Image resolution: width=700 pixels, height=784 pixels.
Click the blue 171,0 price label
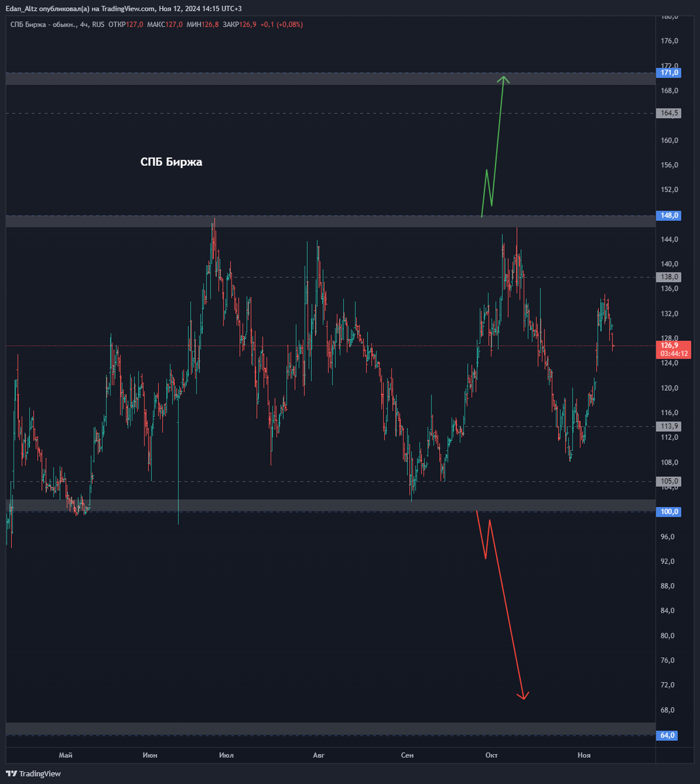(668, 73)
